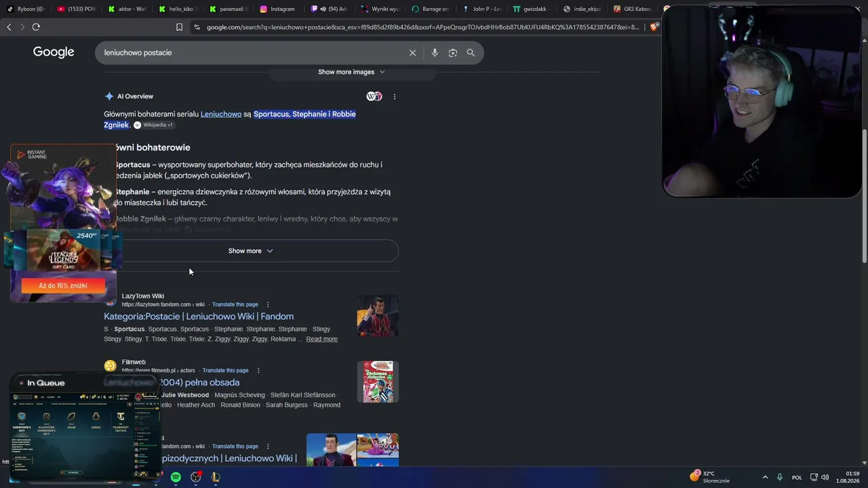
Task: Click the URL address bar
Action: pos(423,27)
